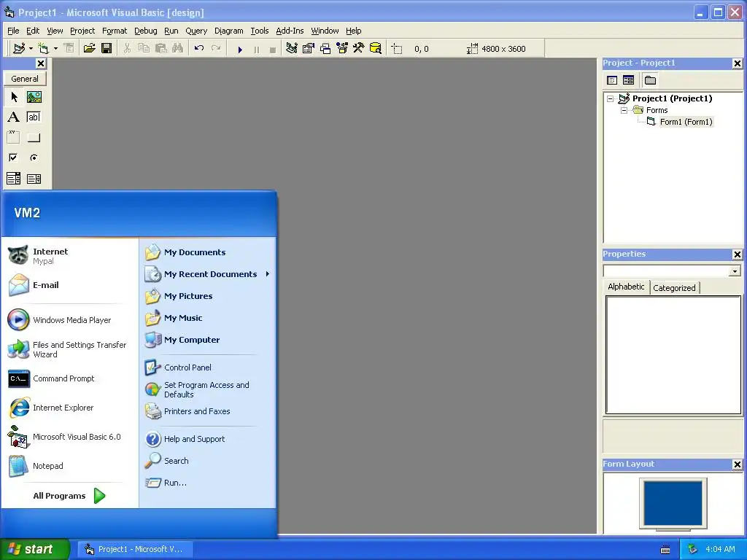Collapse the Project1 (Project1) tree node
The image size is (747, 560).
(x=611, y=99)
